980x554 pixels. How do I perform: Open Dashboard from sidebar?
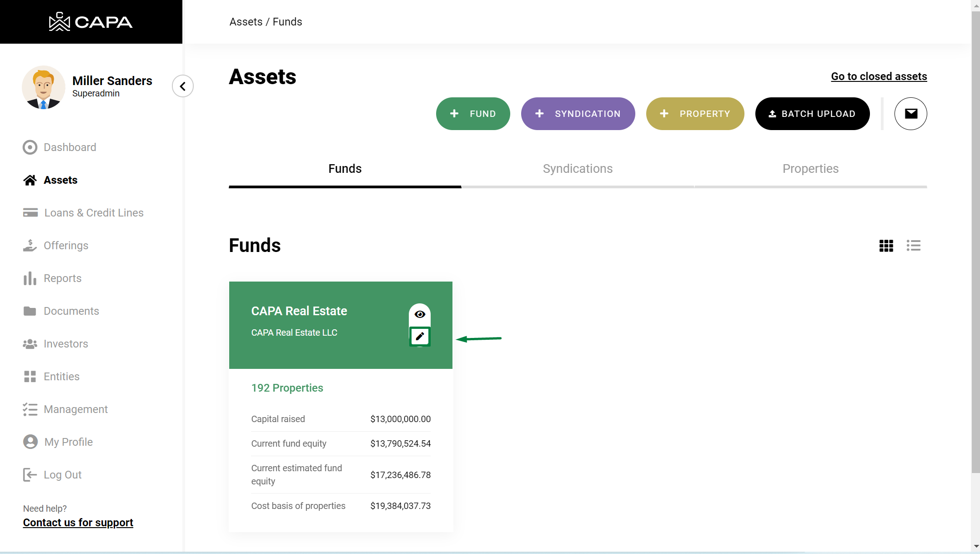70,147
